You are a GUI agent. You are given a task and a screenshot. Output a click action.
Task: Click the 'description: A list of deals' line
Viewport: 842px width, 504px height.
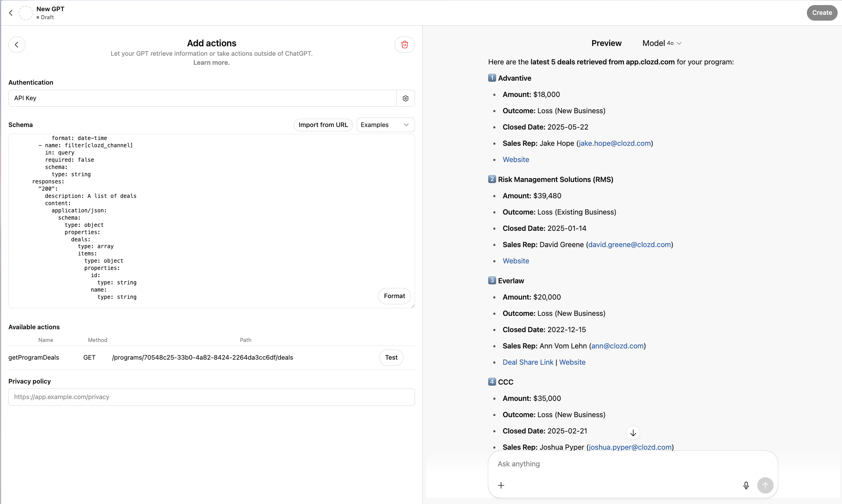[x=91, y=196]
